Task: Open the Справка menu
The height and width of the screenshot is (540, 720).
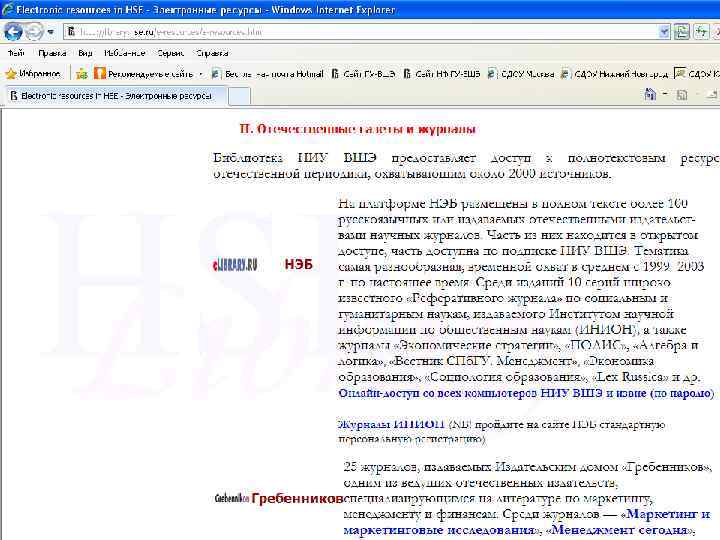Action: click(212, 53)
